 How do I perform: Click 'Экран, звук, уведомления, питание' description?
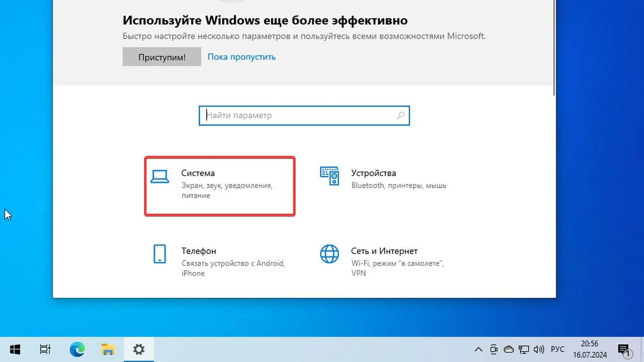click(x=227, y=190)
